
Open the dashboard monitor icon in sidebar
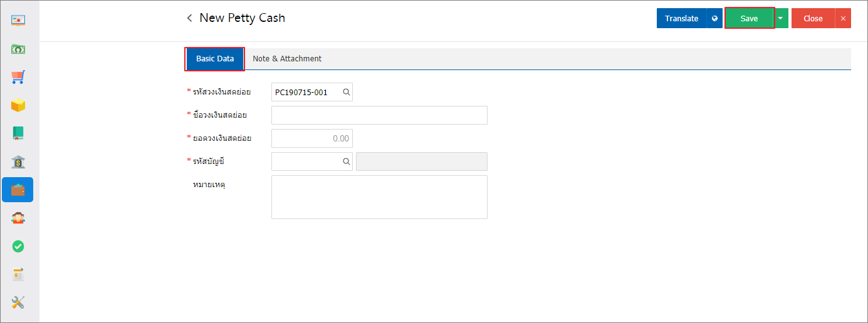pos(18,20)
